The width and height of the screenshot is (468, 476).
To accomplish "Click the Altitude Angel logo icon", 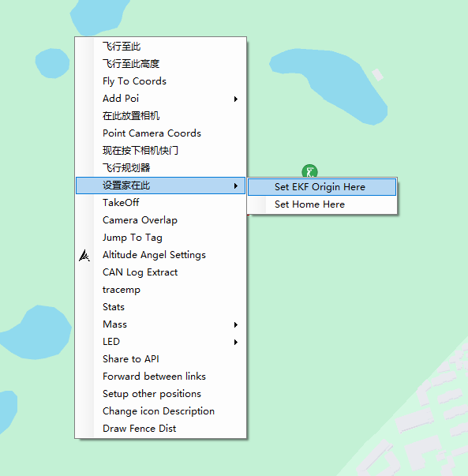I will point(84,255).
